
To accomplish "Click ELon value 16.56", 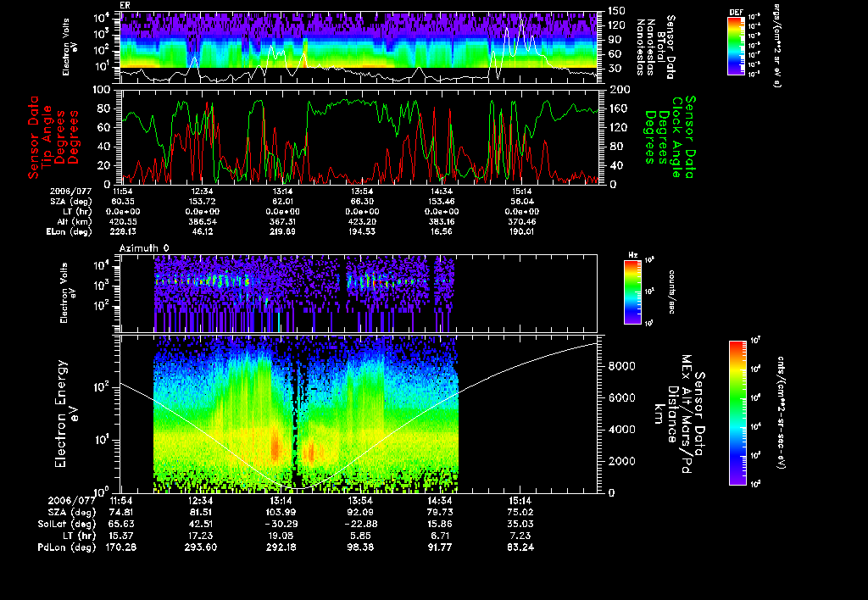I will coord(442,231).
